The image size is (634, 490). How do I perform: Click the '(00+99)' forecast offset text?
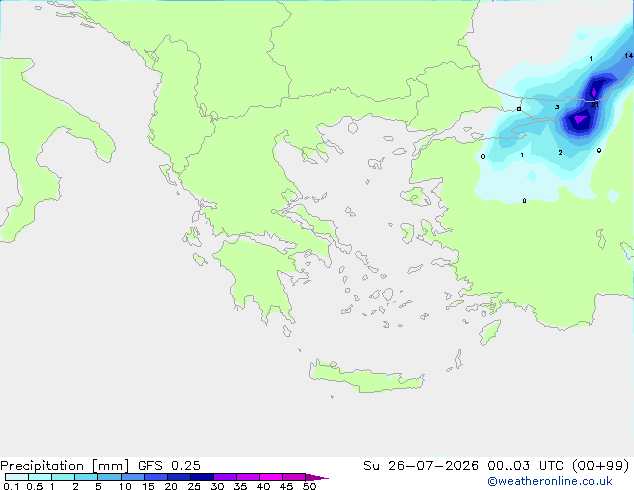pos(601,466)
